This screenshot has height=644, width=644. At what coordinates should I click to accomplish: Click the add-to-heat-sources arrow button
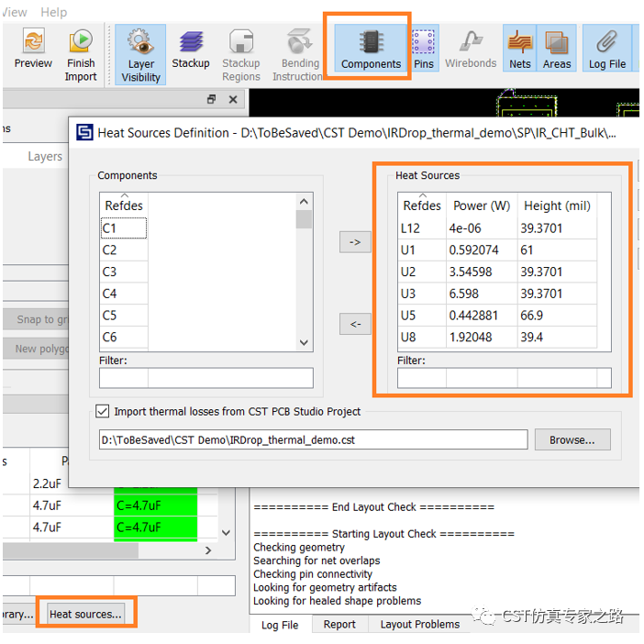[x=355, y=242]
